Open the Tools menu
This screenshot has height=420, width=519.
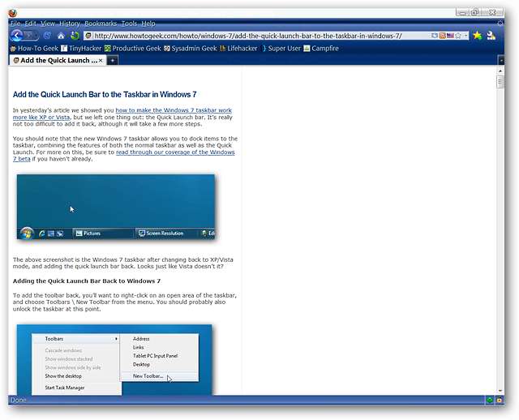130,24
